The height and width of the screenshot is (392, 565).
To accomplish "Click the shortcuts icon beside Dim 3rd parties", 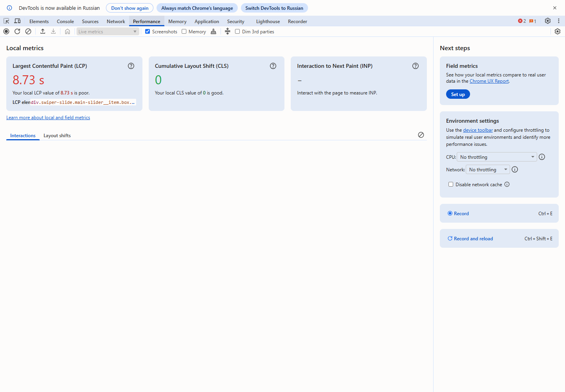I will 228,31.
